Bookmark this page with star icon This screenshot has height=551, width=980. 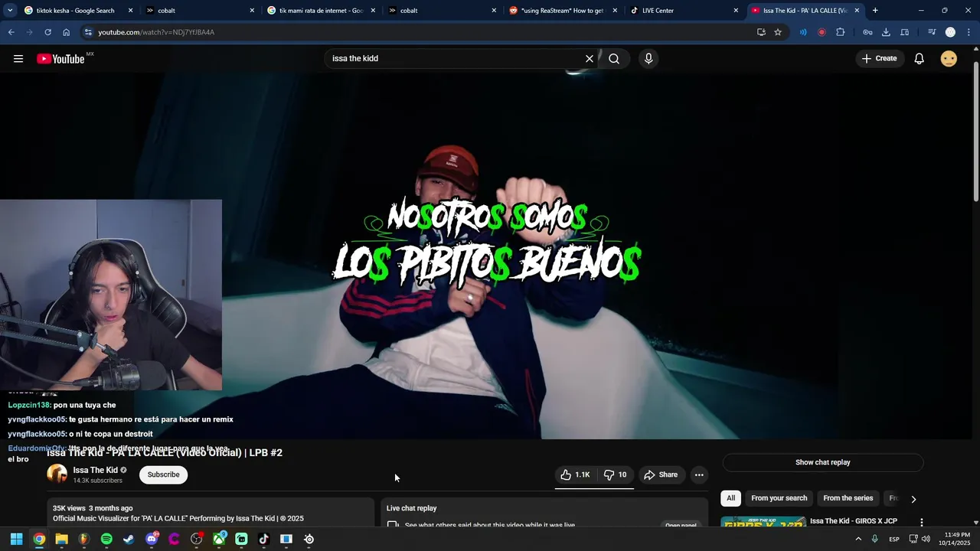click(x=778, y=32)
